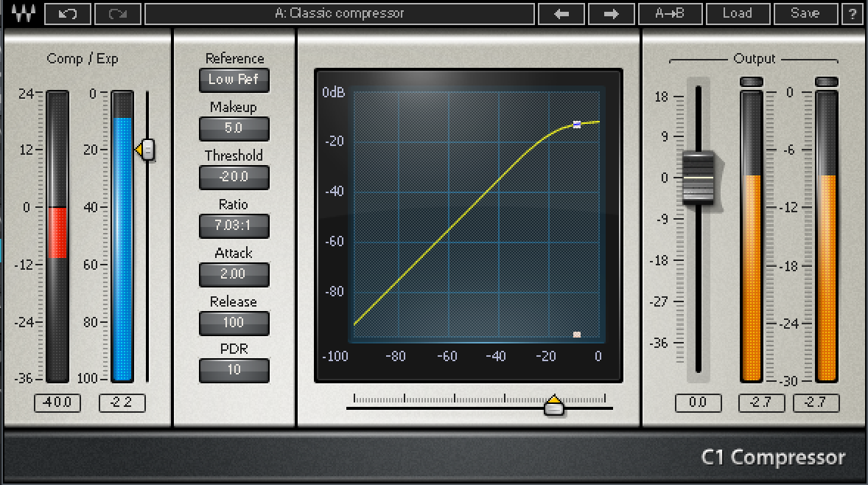
Task: Load the next preset with right arrow
Action: [611, 14]
